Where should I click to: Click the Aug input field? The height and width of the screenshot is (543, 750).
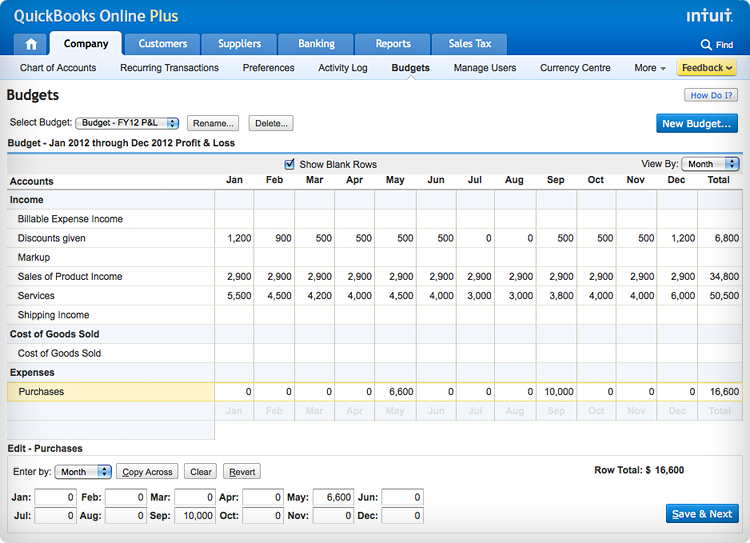[125, 516]
